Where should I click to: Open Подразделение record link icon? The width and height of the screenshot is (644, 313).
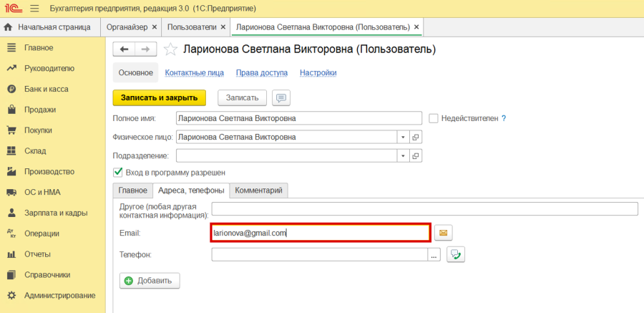tap(415, 155)
